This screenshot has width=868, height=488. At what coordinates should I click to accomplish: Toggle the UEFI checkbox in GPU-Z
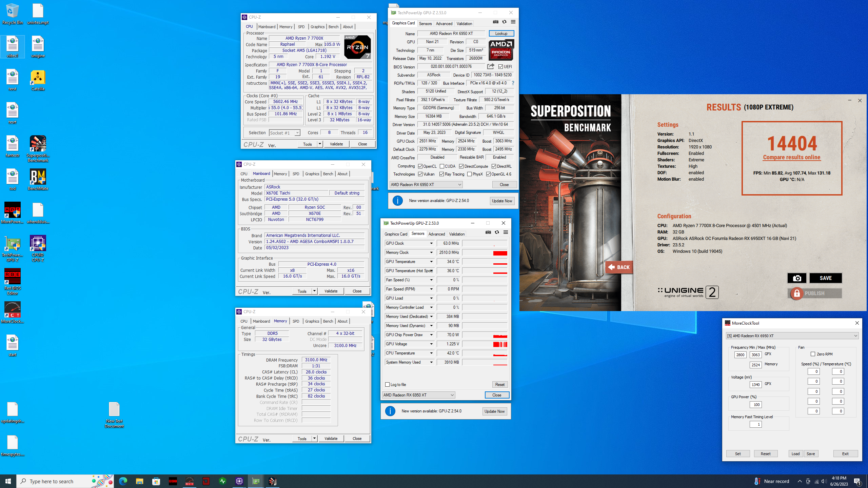(500, 67)
